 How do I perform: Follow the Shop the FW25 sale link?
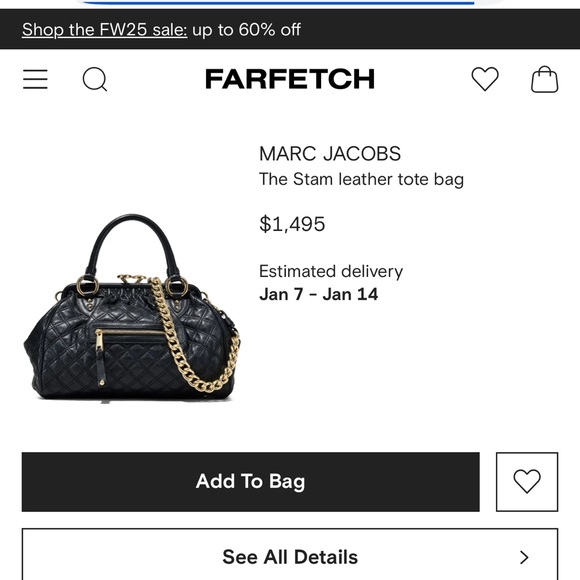tap(105, 30)
